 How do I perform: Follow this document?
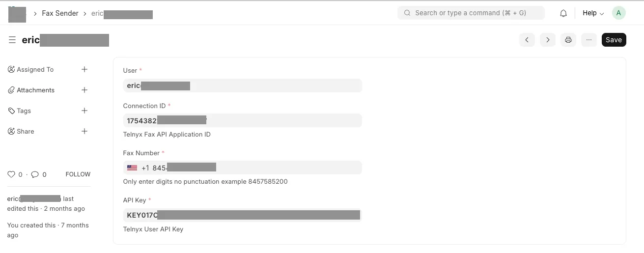click(78, 174)
